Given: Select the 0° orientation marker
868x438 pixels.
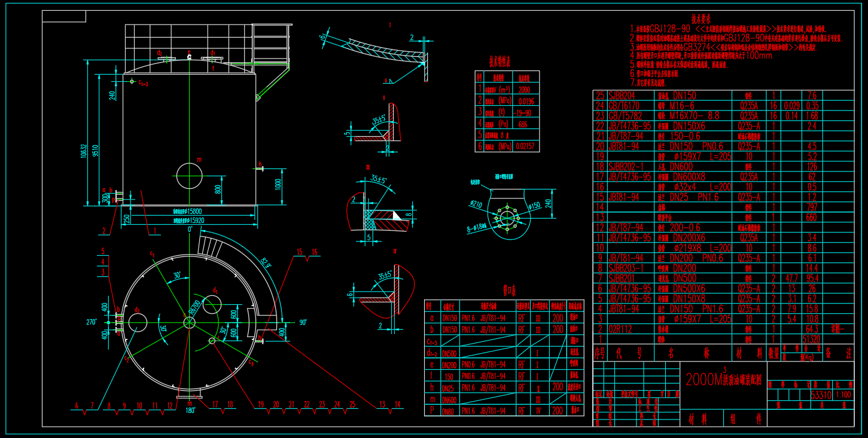Looking at the screenshot, I should click(x=190, y=229).
